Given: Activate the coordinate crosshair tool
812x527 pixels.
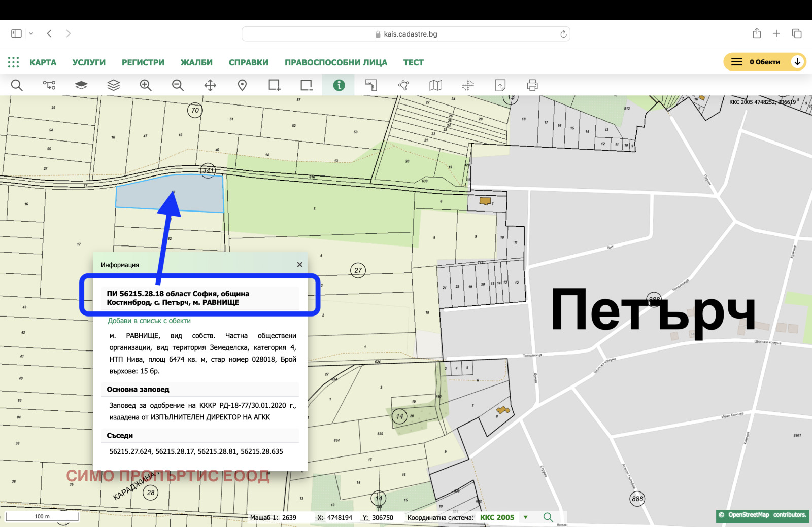Looking at the screenshot, I should 468,85.
